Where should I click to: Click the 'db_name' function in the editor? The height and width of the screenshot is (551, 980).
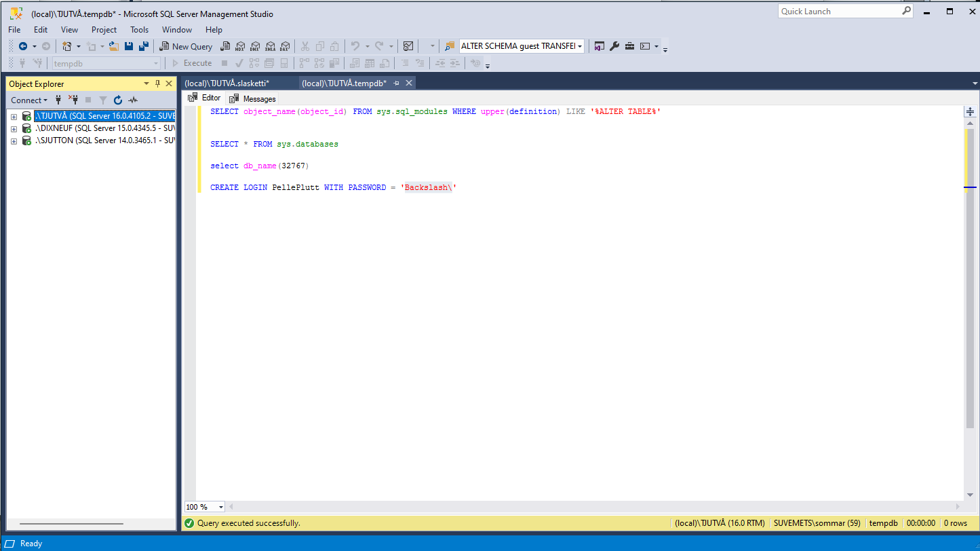[x=260, y=166]
